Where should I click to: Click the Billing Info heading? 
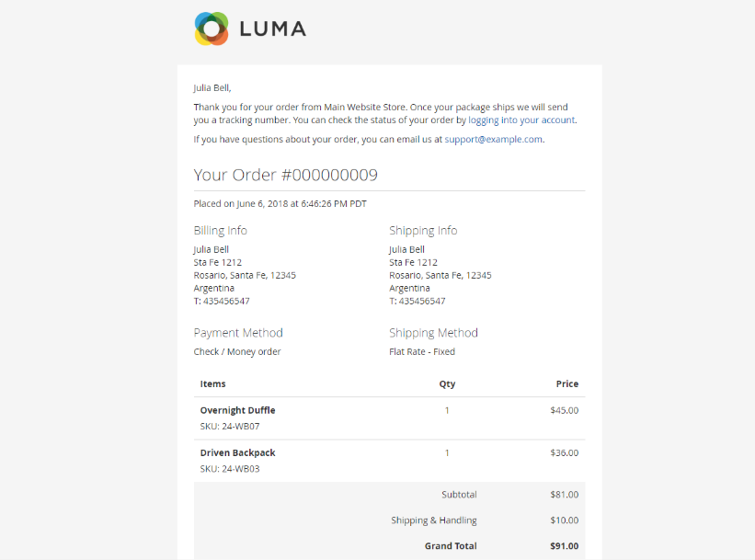point(220,231)
